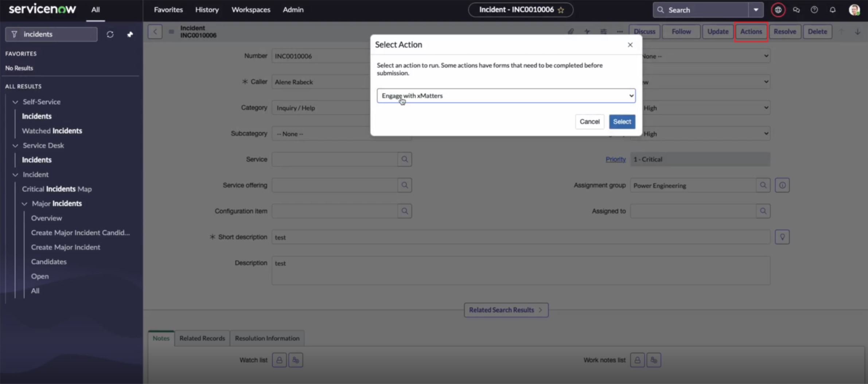Open the Workspaces menu
868x384 pixels.
coord(251,10)
